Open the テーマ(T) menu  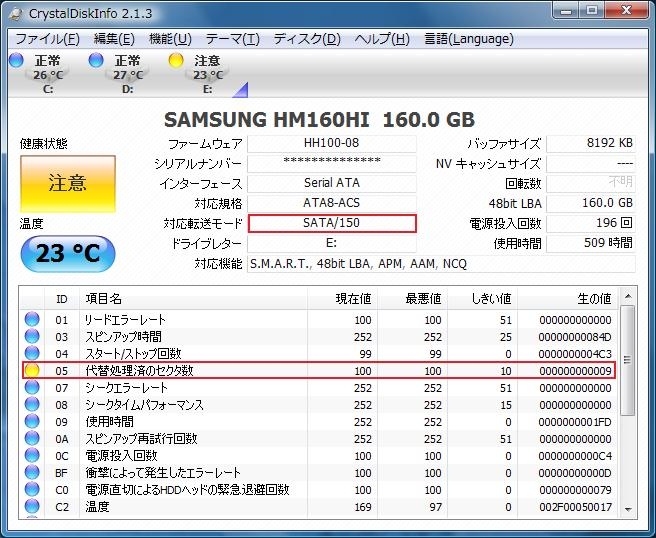233,39
